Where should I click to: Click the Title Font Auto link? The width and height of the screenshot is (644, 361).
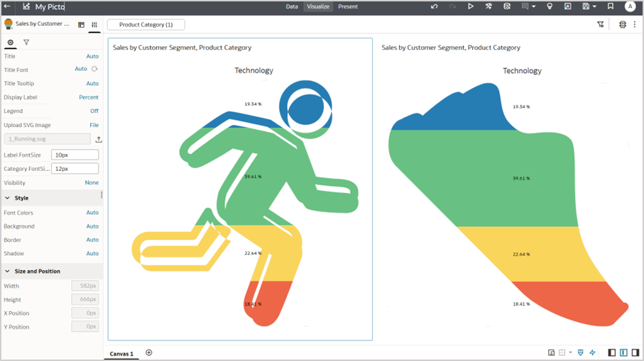[x=81, y=69]
